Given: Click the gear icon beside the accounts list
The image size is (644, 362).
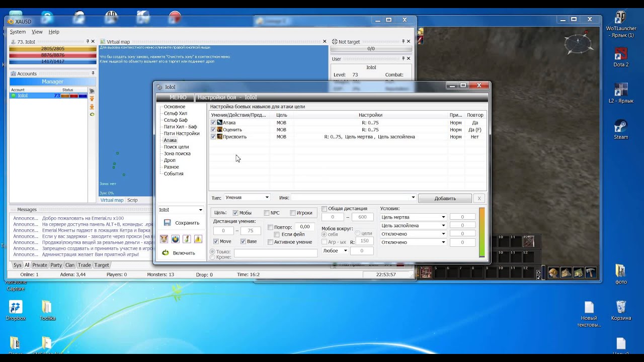Looking at the screenshot, I should click(x=92, y=91).
